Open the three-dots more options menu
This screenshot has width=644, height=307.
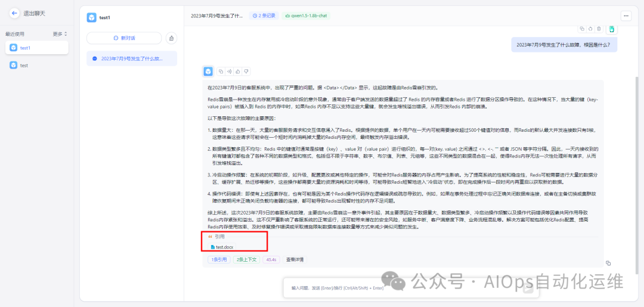point(626,15)
